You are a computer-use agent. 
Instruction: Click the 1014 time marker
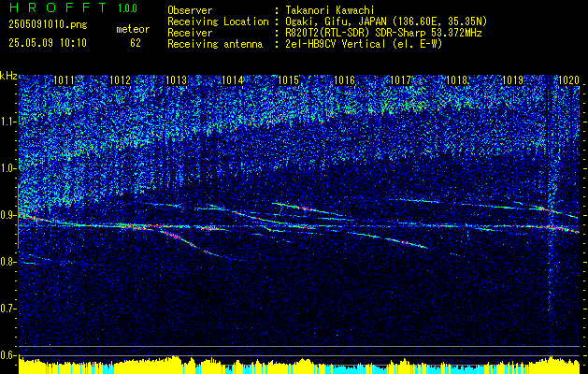pos(233,79)
